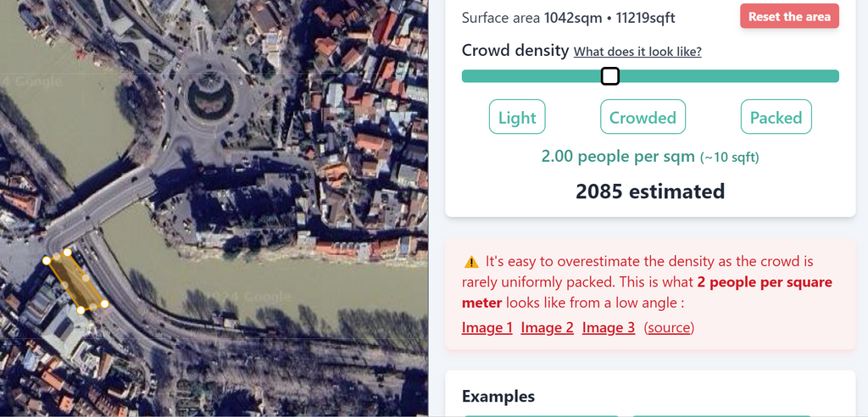This screenshot has width=868, height=417.
Task: Follow the source link in the warning box
Action: (669, 328)
